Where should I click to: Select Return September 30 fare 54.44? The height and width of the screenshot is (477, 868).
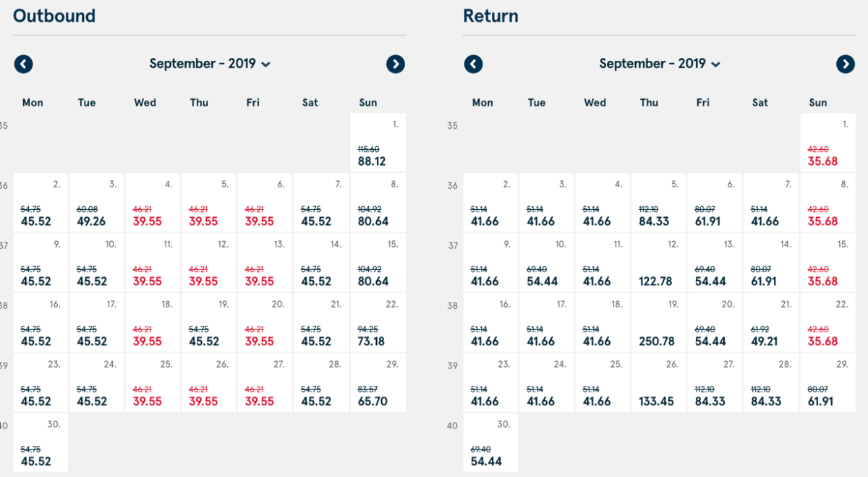click(490, 443)
